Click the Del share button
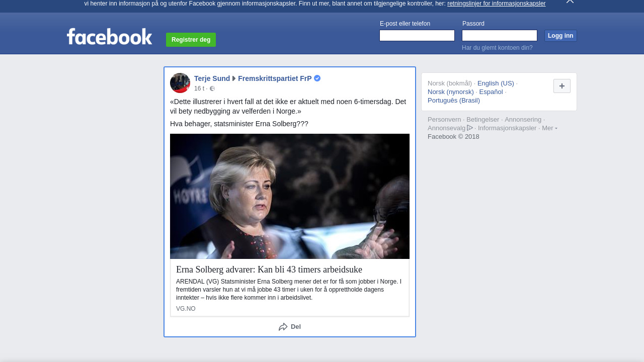 pos(290,327)
